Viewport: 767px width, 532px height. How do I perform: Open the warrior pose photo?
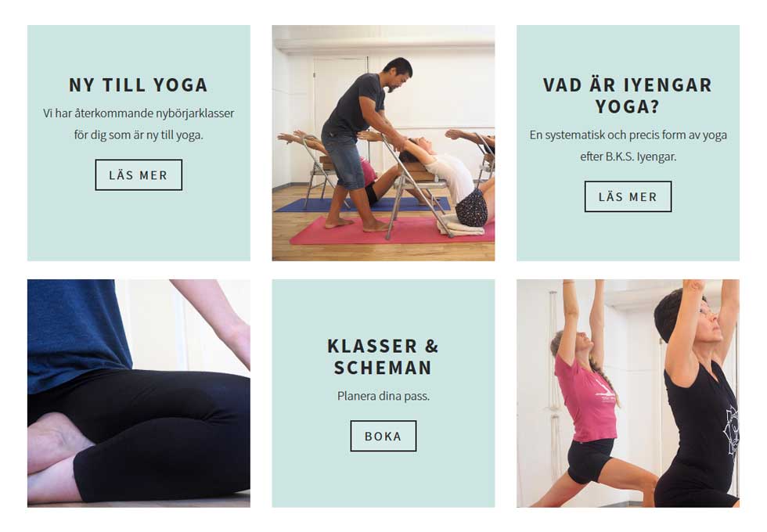click(x=628, y=393)
